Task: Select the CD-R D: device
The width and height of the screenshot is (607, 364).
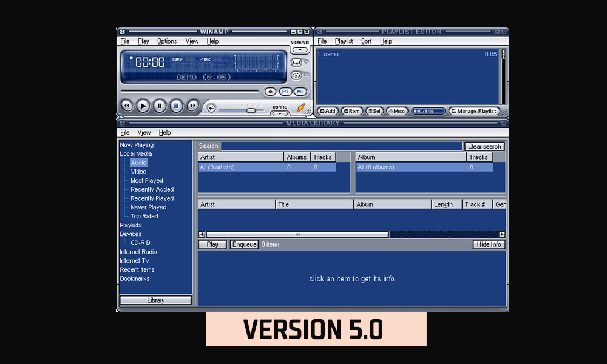Action: click(141, 243)
